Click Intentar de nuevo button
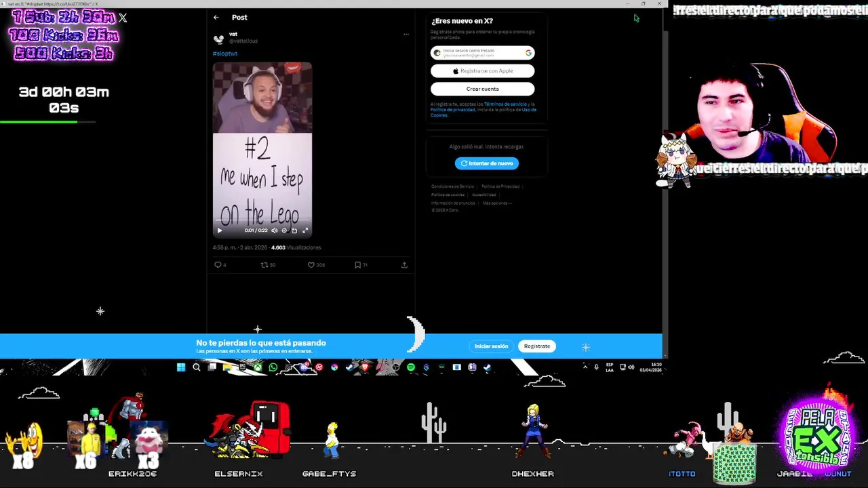The image size is (868, 488). point(486,163)
